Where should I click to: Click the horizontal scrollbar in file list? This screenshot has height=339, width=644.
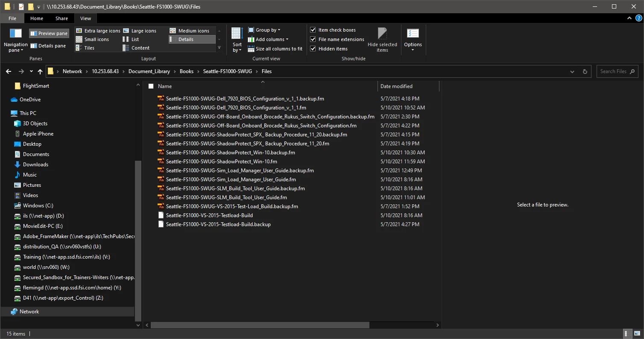[x=260, y=325]
